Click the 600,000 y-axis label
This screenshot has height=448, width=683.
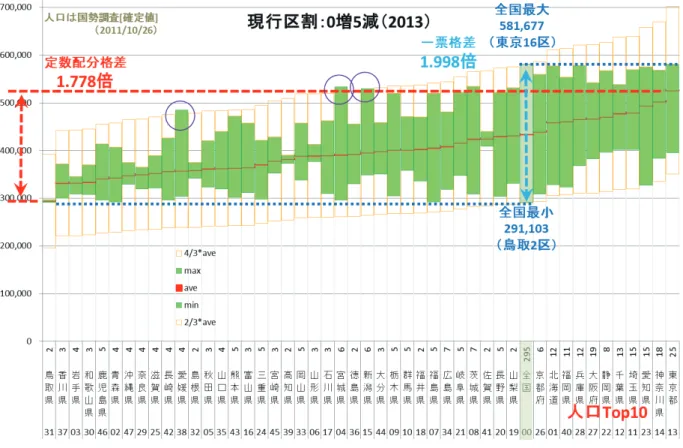[16, 55]
